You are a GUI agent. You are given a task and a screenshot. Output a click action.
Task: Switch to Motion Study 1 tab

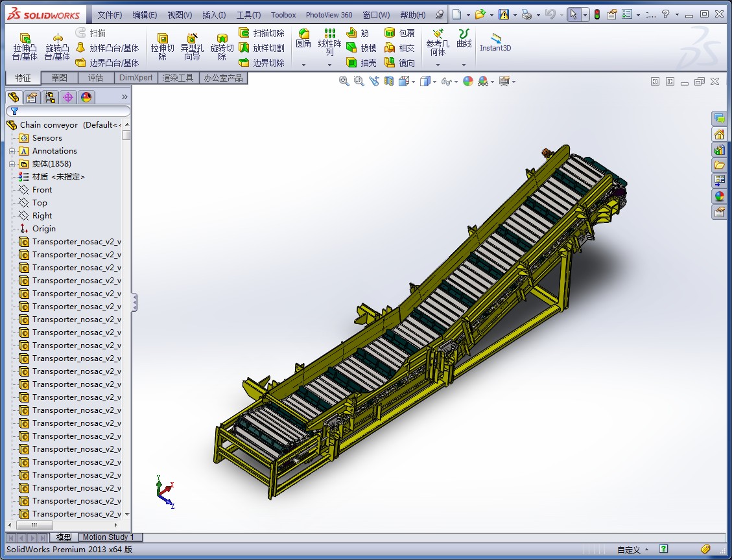[108, 537]
